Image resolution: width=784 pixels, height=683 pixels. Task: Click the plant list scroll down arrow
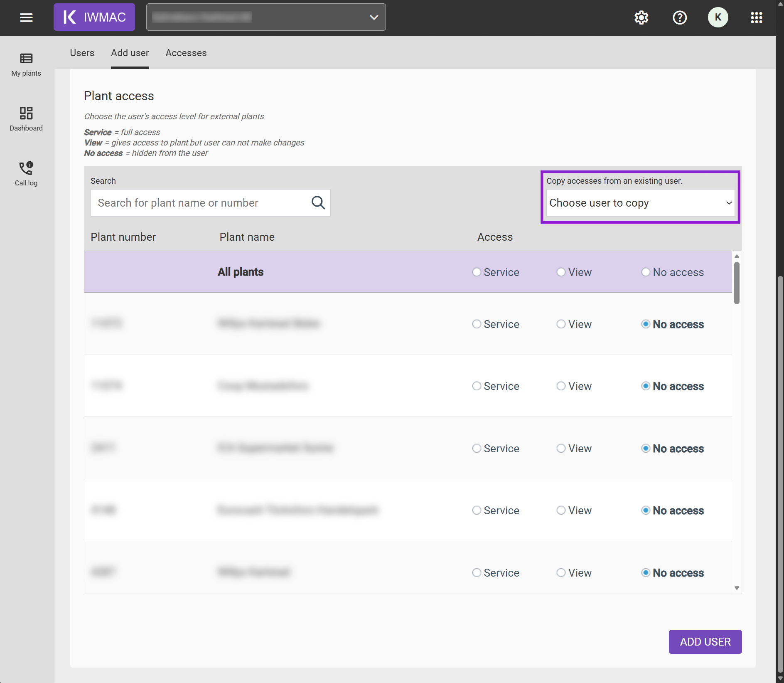pos(737,588)
